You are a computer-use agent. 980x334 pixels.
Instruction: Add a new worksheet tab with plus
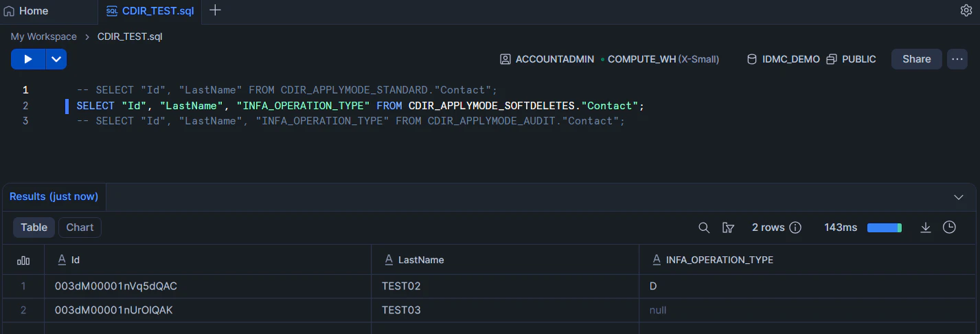click(215, 10)
